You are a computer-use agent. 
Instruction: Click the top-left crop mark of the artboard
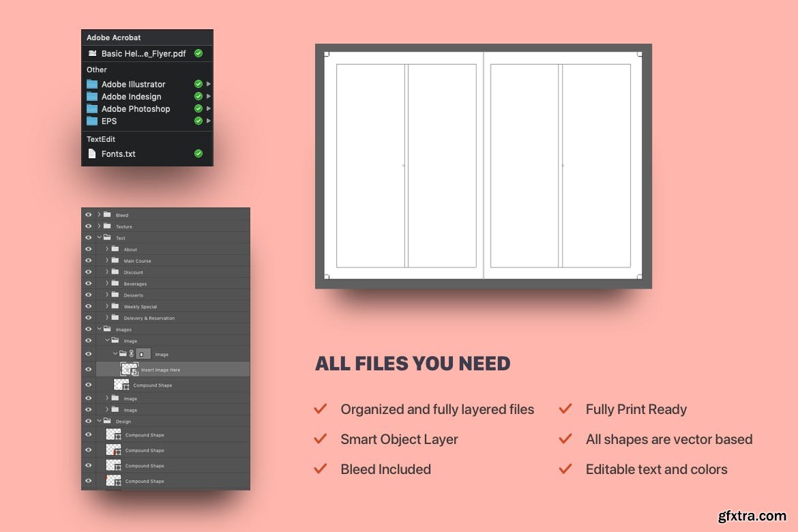click(326, 54)
